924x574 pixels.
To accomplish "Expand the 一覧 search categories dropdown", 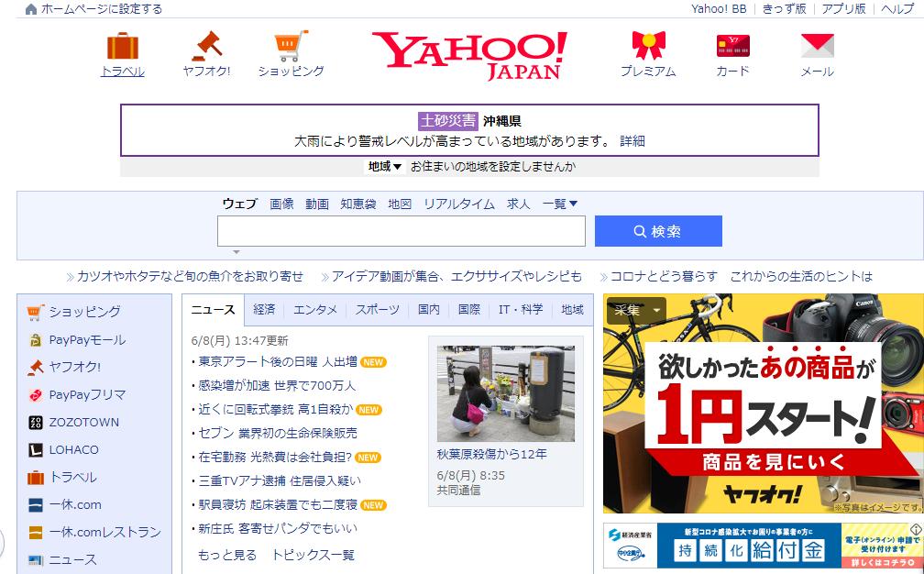I will pos(558,204).
